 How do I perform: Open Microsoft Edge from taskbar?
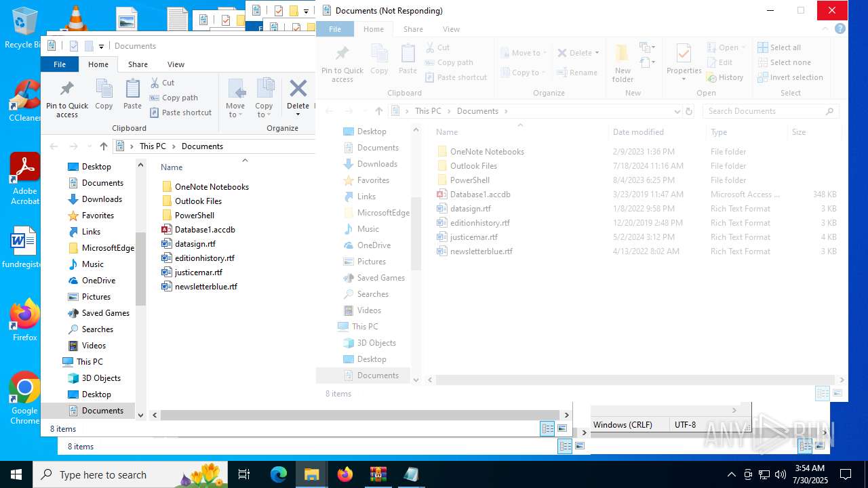pyautogui.click(x=279, y=474)
